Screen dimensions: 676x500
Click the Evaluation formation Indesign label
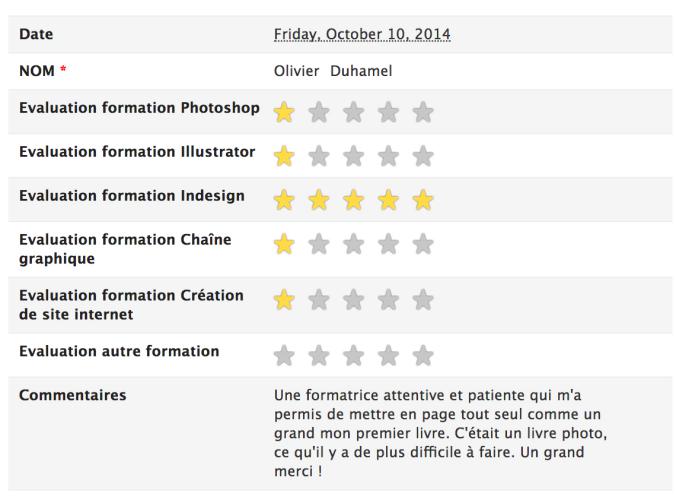(132, 196)
